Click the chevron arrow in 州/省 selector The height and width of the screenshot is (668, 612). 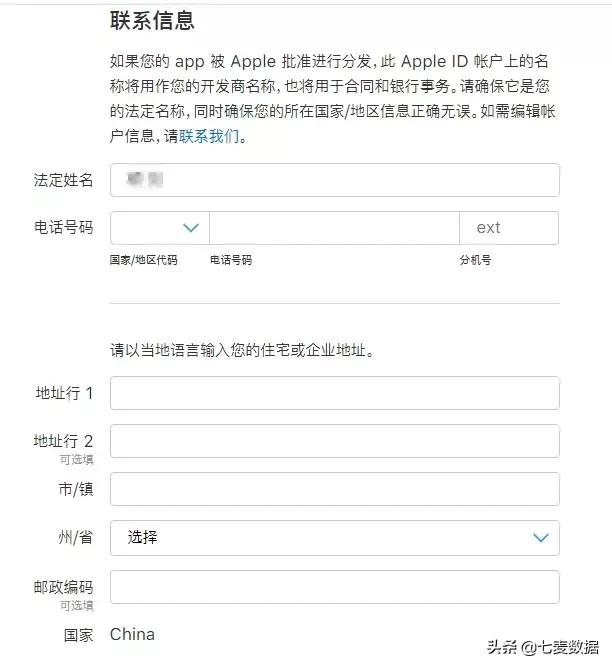tap(541, 537)
